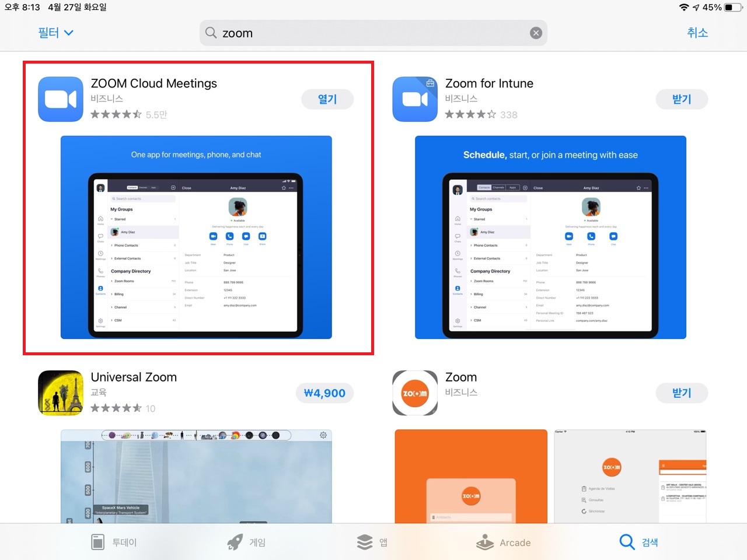Select the Zoom for Intune title
Viewport: 747px width, 560px height.
(489, 83)
